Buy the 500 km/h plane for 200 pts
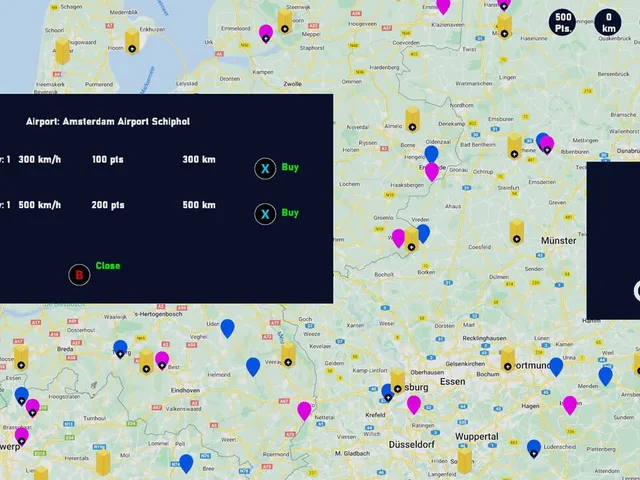 [x=277, y=214]
